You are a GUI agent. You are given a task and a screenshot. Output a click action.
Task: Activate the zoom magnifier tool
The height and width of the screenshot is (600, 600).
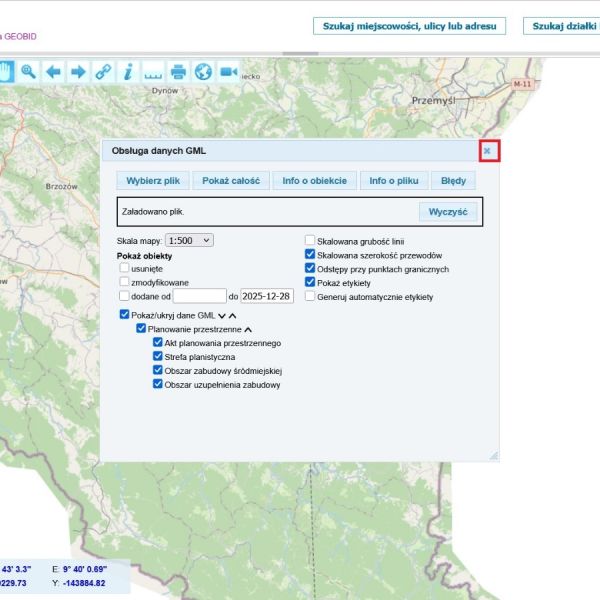click(28, 71)
